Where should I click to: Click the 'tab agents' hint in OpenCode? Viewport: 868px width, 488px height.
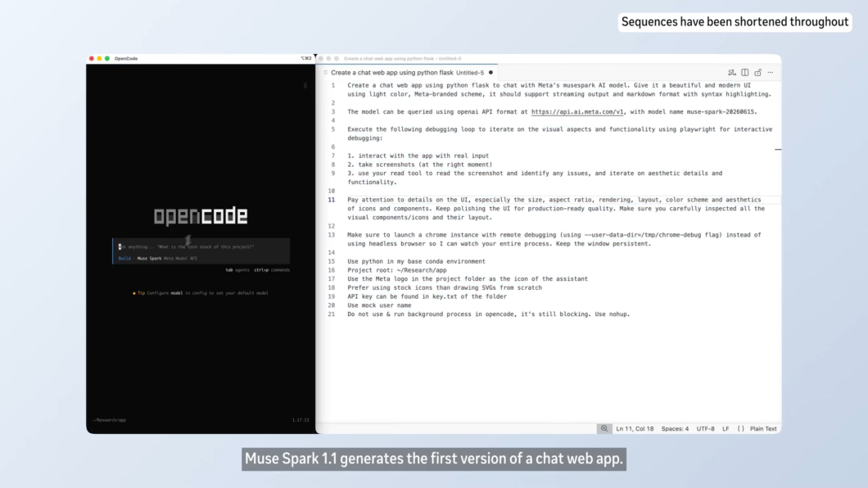(237, 270)
